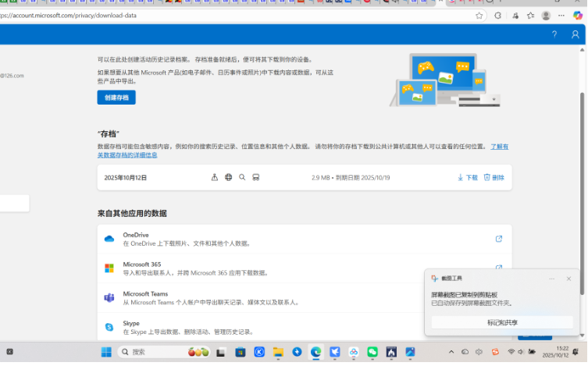Viewport: 588px width, 366px height.
Task: Open the volume tray icon
Action: [521, 352]
